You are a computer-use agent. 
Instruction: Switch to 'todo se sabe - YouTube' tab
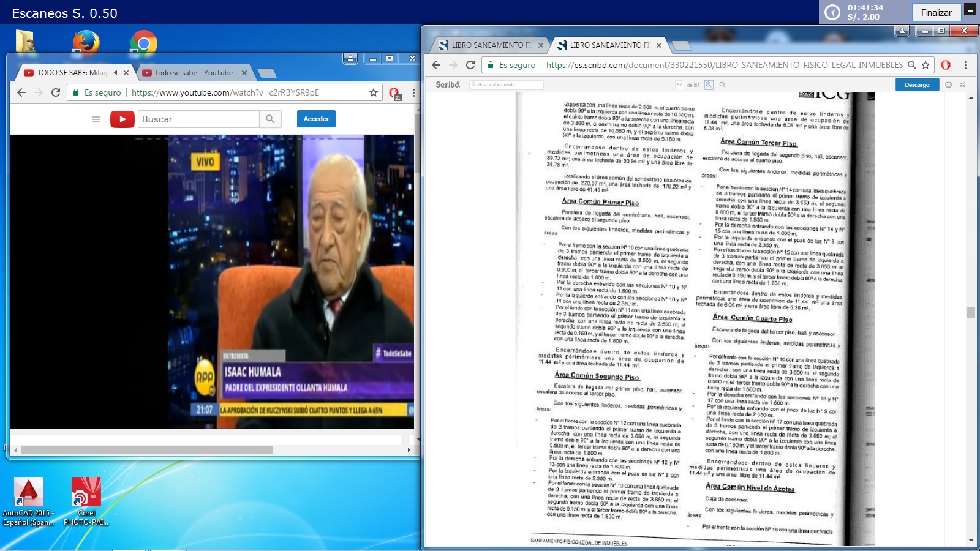click(194, 73)
